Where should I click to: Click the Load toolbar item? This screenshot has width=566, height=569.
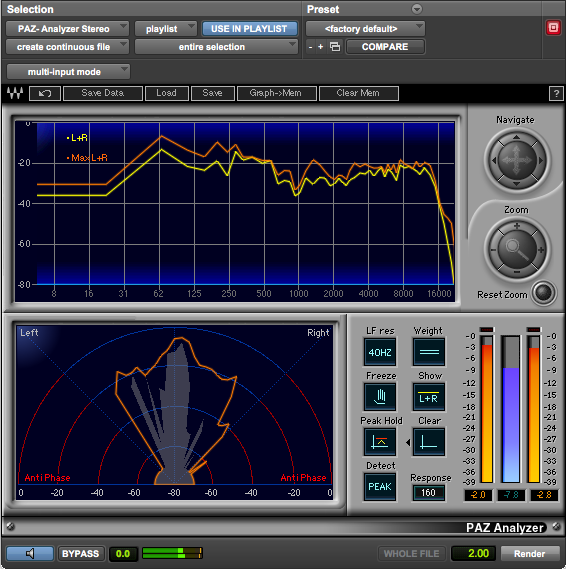(x=167, y=93)
